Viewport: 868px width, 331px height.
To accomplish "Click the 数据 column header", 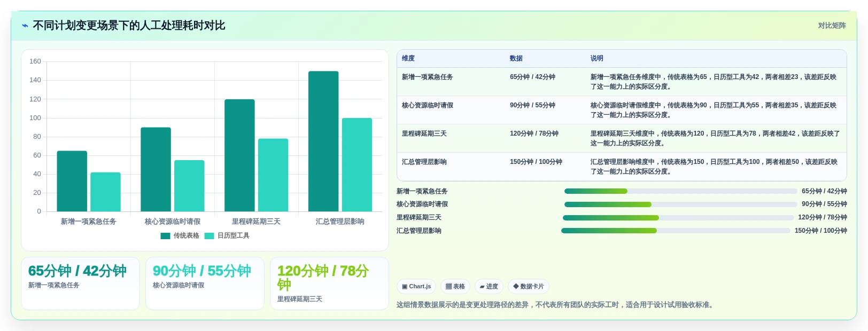I will [x=516, y=59].
